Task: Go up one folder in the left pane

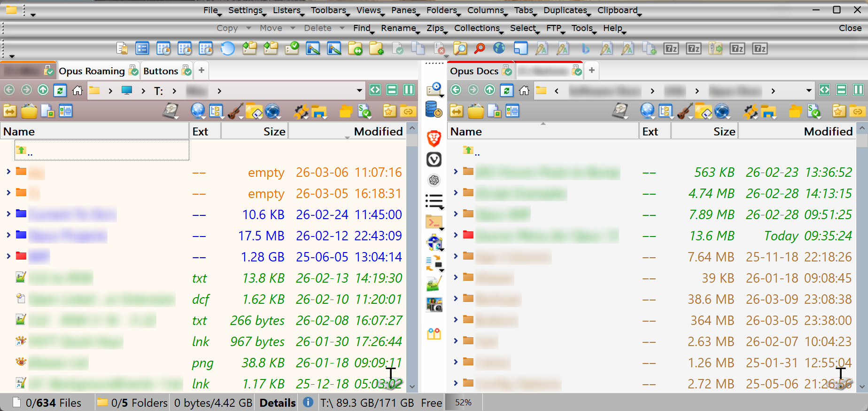Action: point(43,90)
